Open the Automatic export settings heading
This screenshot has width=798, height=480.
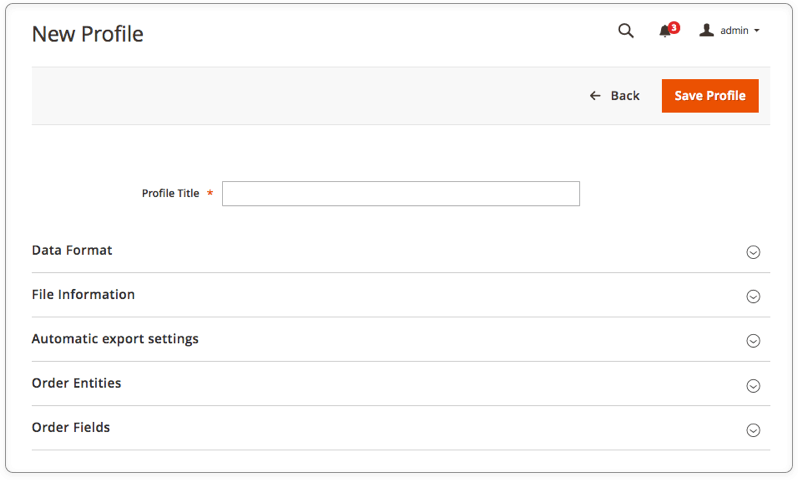tap(115, 339)
